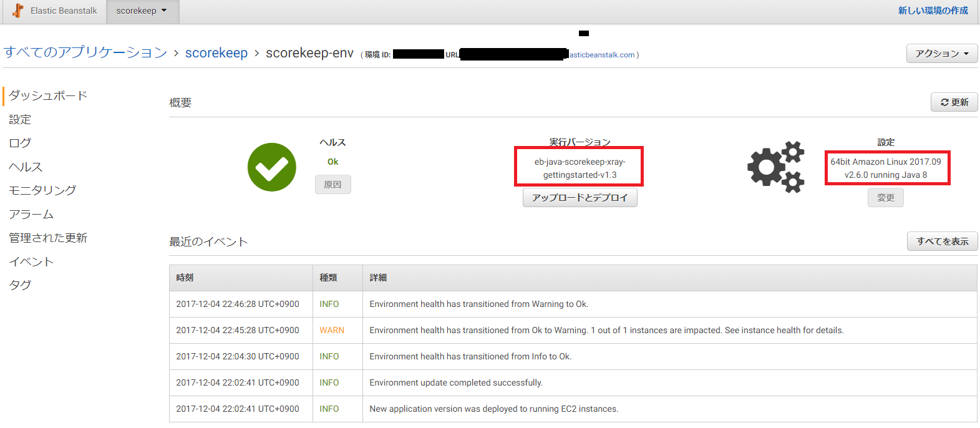Open the scorekeep application dropdown

142,11
